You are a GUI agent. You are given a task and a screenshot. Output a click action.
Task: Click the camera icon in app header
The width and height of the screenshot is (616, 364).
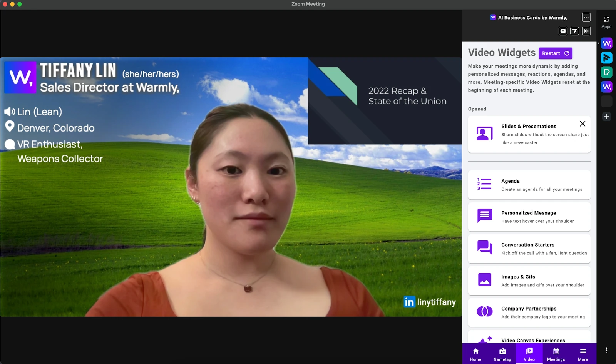click(563, 31)
